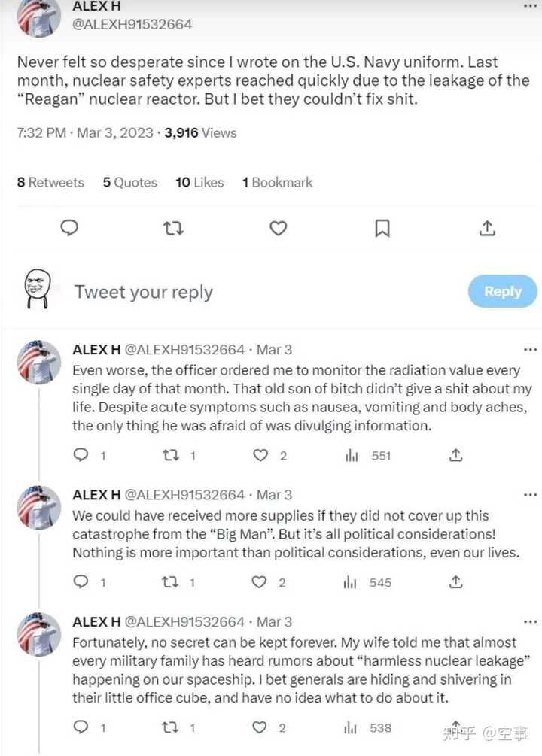This screenshot has width=542, height=756.
Task: Click the reply icon under the main tweet
Action: 69,228
